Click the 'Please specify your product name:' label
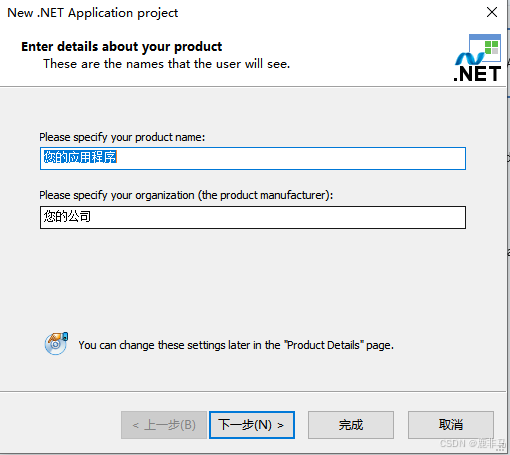Viewport: 510px width, 455px height. pos(122,137)
